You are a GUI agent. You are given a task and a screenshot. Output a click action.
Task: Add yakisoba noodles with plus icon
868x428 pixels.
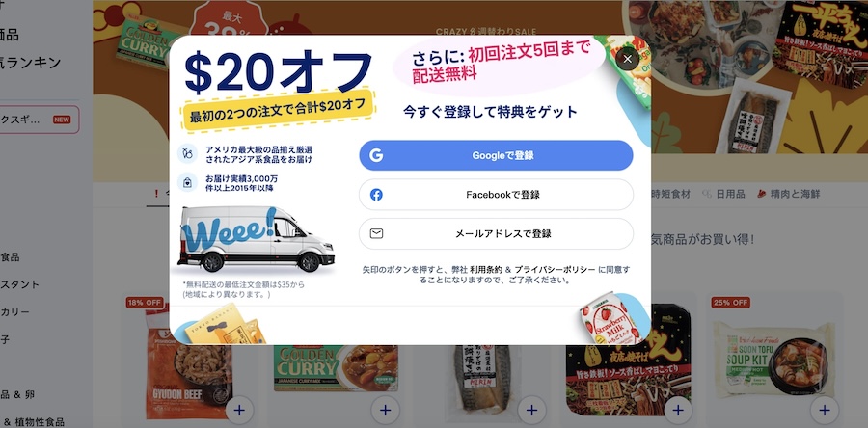point(678,411)
